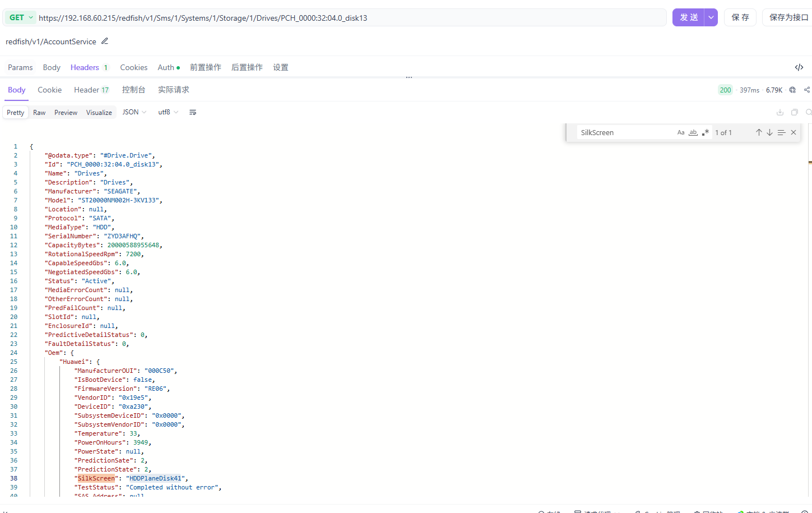Click the ZYD3AFHQ serial number value
The width and height of the screenshot is (812, 513).
[122, 236]
